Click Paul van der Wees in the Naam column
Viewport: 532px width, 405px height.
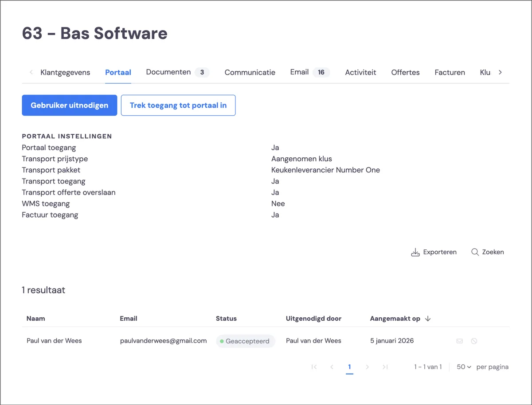(x=54, y=341)
